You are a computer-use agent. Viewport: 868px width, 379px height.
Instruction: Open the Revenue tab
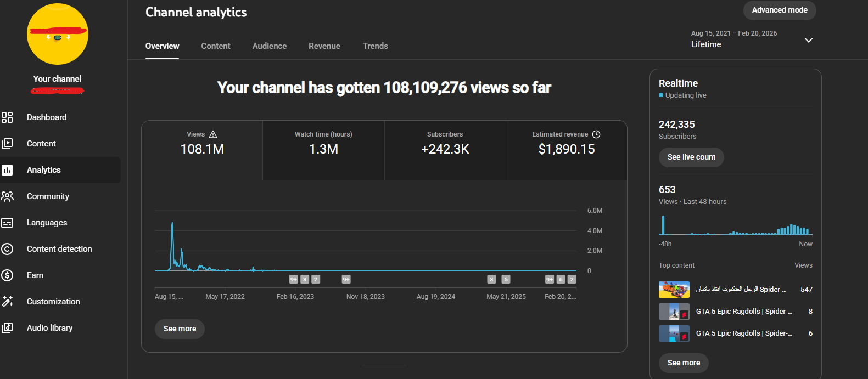point(324,46)
